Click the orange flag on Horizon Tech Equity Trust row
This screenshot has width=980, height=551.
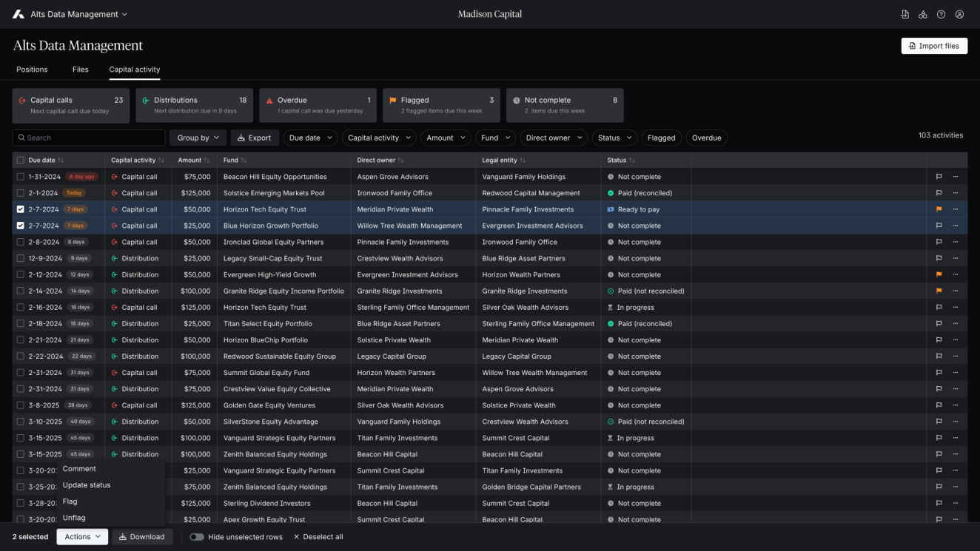(x=939, y=209)
